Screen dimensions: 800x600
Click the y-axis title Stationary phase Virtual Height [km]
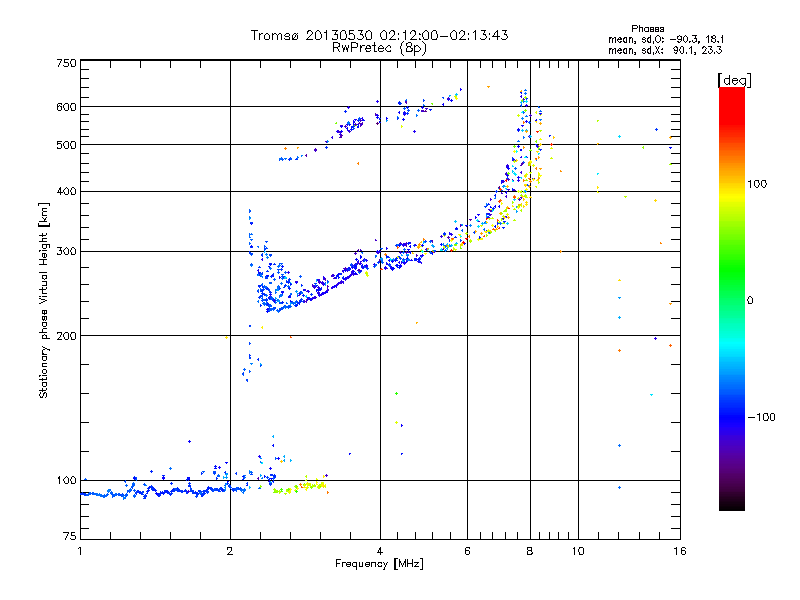(43, 301)
